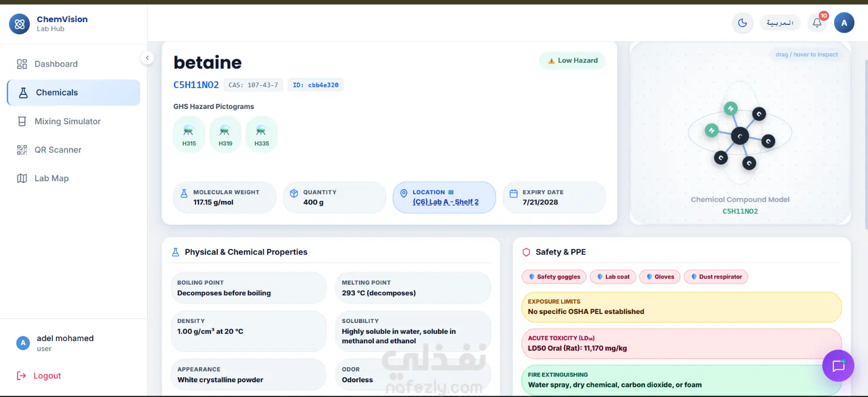The width and height of the screenshot is (868, 397).
Task: Open the notifications bell
Action: [817, 23]
